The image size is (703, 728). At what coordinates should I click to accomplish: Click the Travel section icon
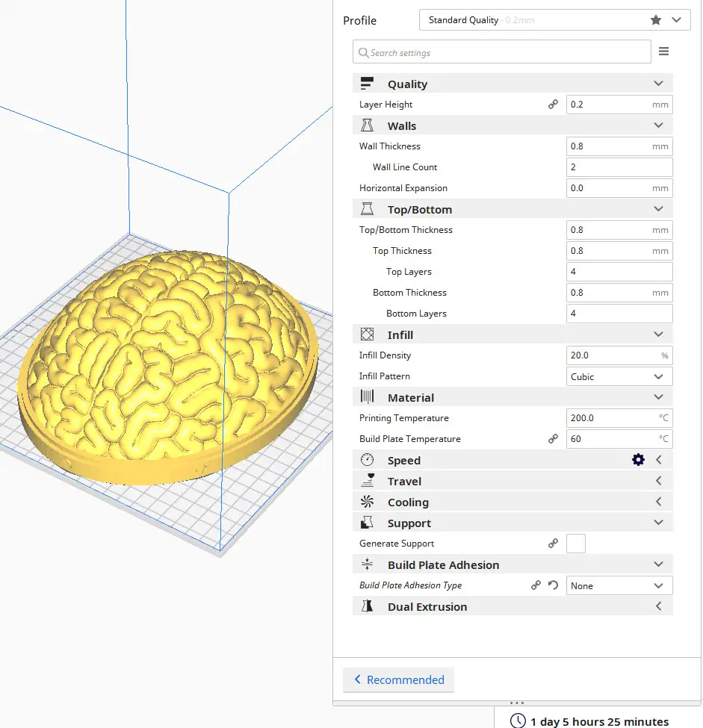367,481
